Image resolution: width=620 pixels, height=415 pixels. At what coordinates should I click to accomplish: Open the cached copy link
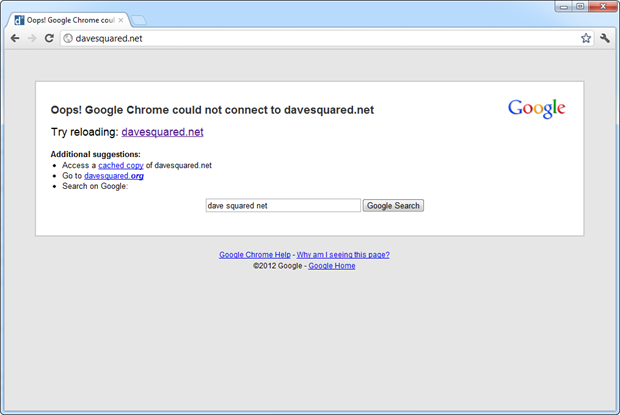121,166
